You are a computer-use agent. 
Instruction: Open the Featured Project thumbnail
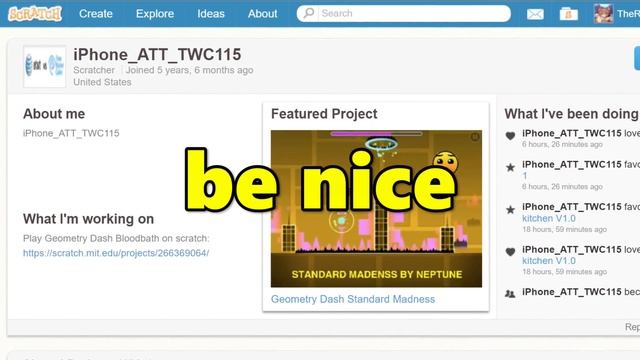point(376,209)
